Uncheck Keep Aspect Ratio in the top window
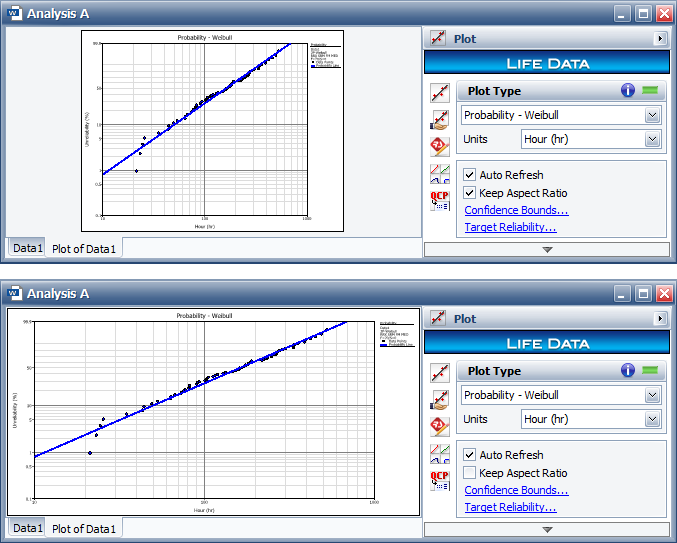The height and width of the screenshot is (543, 677). pyautogui.click(x=470, y=193)
